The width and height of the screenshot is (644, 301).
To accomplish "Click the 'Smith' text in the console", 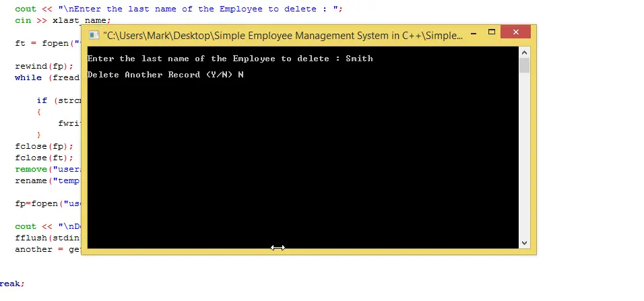I will pyautogui.click(x=359, y=59).
